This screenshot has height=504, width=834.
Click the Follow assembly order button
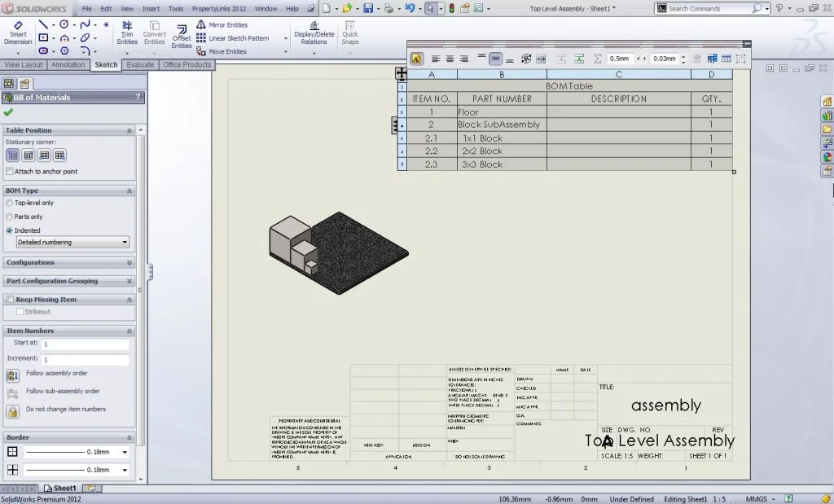tap(12, 375)
